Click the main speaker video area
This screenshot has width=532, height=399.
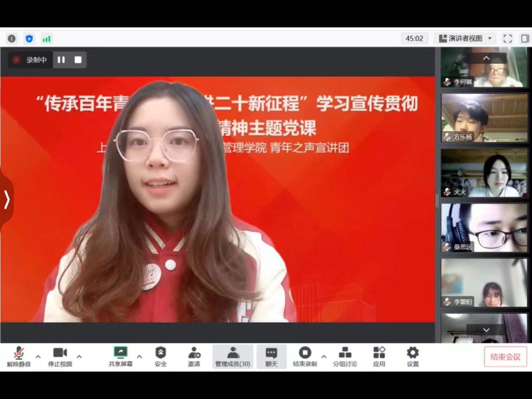[x=218, y=199]
